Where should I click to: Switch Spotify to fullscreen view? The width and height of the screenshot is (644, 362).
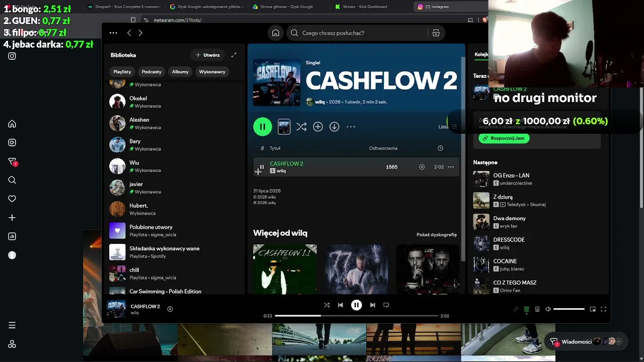tap(603, 309)
